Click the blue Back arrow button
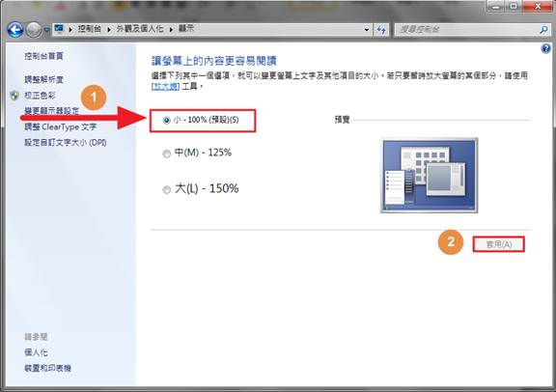556x392 pixels. (15, 30)
